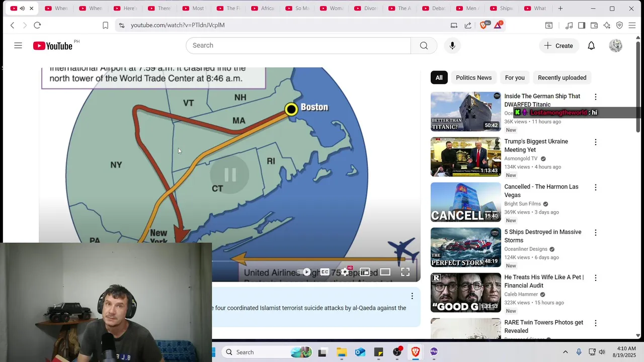Open video settings gear in player
The width and height of the screenshot is (644, 362).
click(345, 272)
